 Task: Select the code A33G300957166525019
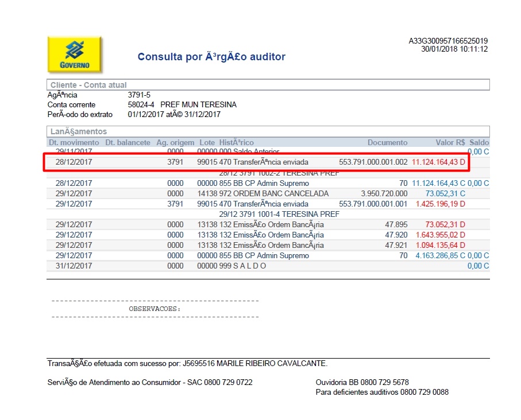click(448, 41)
